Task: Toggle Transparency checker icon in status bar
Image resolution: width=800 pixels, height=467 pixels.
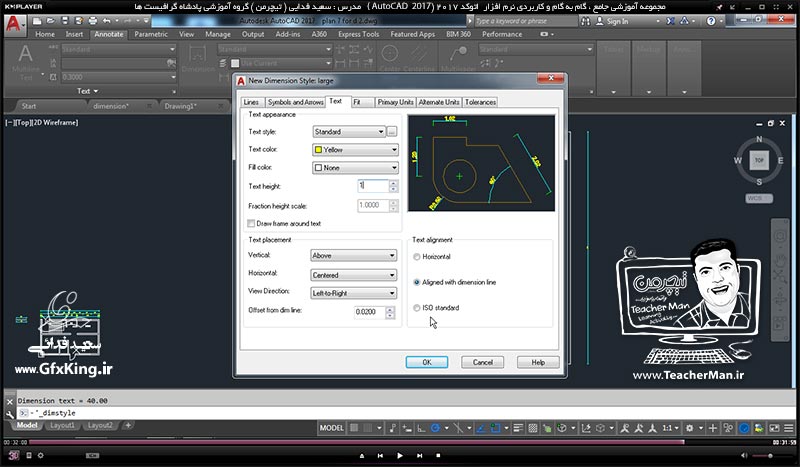Action: pyautogui.click(x=533, y=428)
